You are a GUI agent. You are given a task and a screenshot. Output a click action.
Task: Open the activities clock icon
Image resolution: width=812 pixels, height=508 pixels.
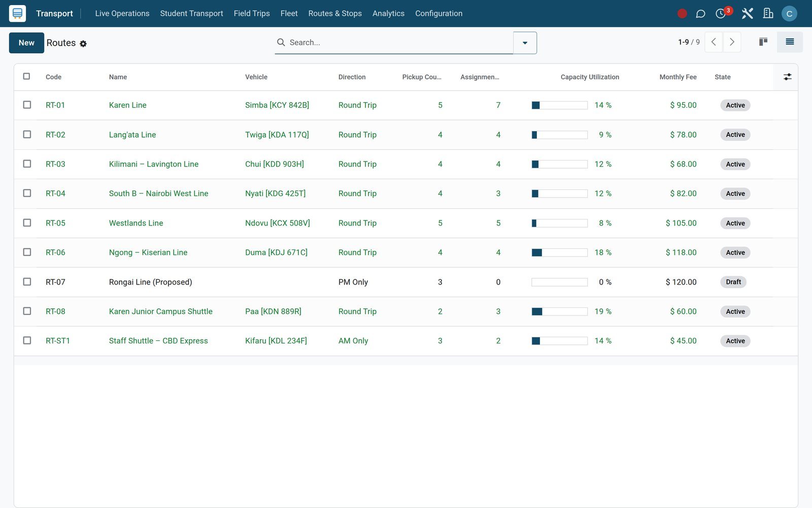pyautogui.click(x=721, y=14)
